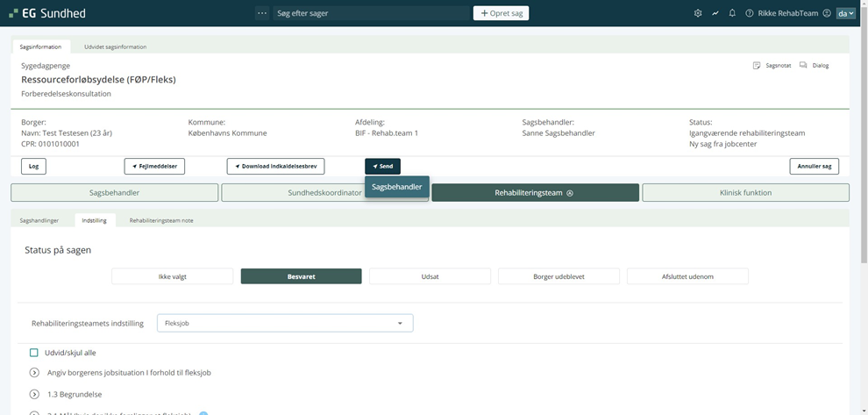Open the settings gear icon

[698, 13]
